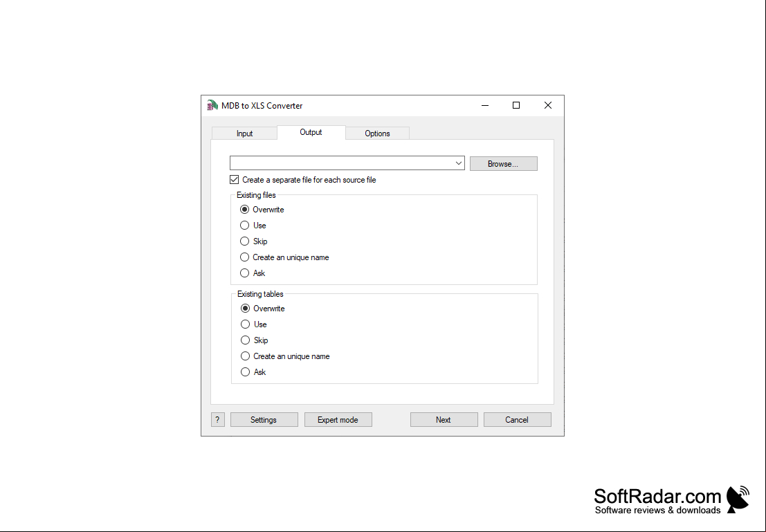Close the MDB to XLS Converter window
Viewport: 766px width, 532px height.
548,106
